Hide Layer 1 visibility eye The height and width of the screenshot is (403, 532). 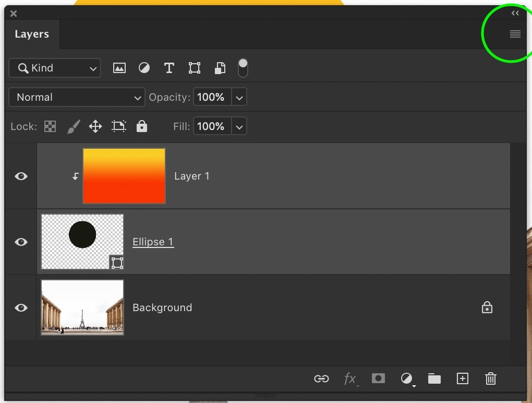(21, 176)
